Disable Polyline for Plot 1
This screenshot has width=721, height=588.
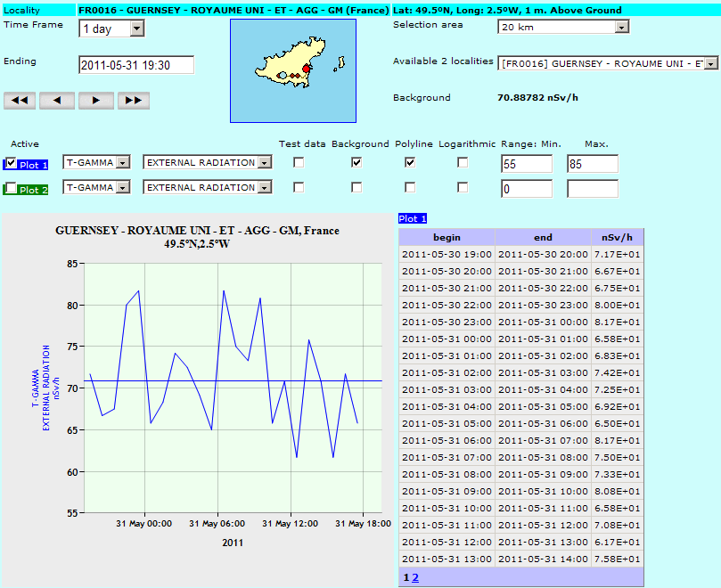coord(410,163)
